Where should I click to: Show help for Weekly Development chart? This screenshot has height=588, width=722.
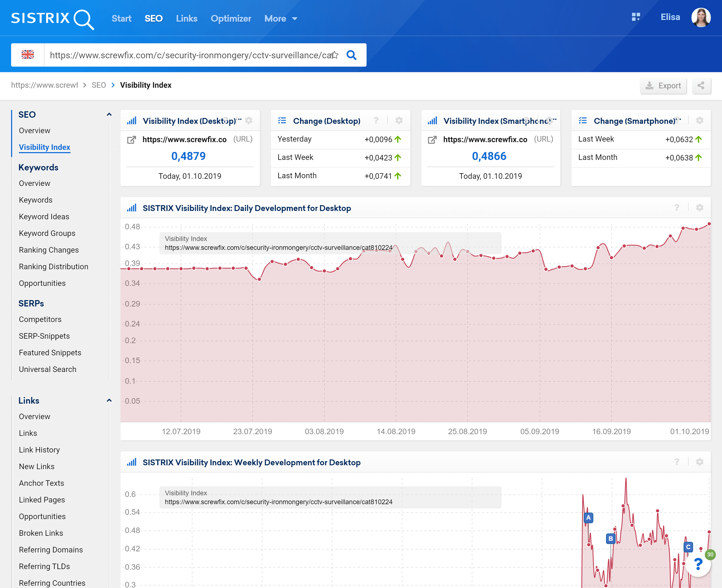677,462
